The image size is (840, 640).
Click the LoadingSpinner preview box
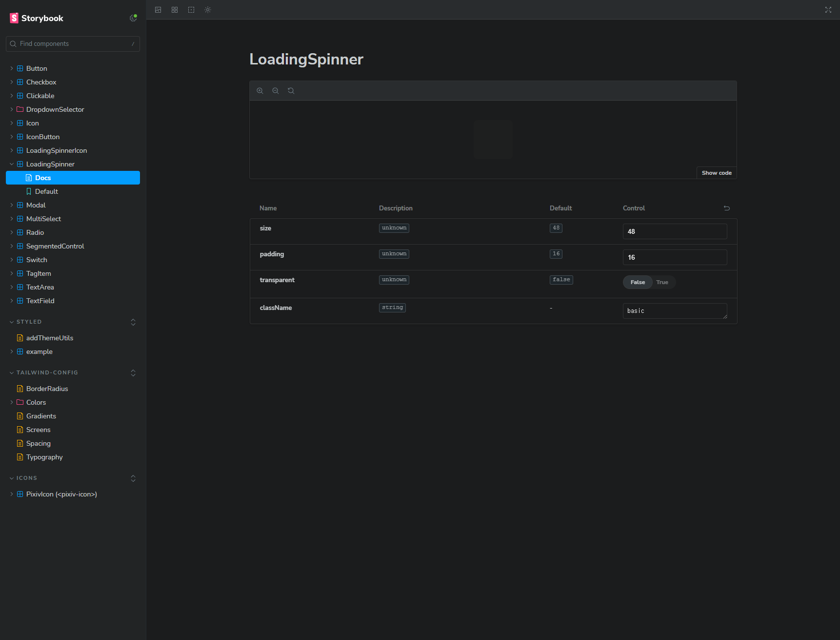tap(493, 140)
